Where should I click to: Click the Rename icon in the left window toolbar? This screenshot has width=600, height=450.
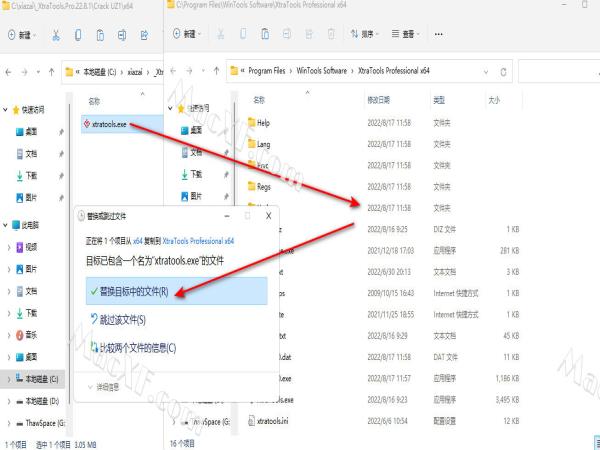tap(122, 35)
